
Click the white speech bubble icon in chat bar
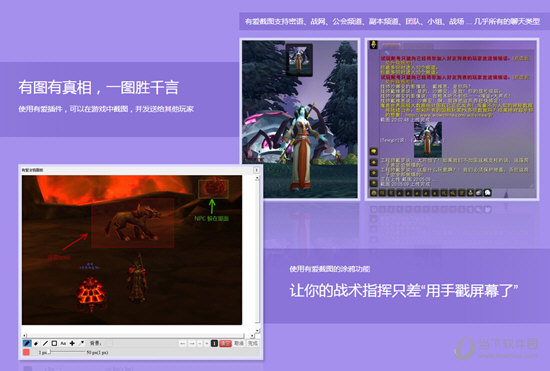click(x=488, y=193)
